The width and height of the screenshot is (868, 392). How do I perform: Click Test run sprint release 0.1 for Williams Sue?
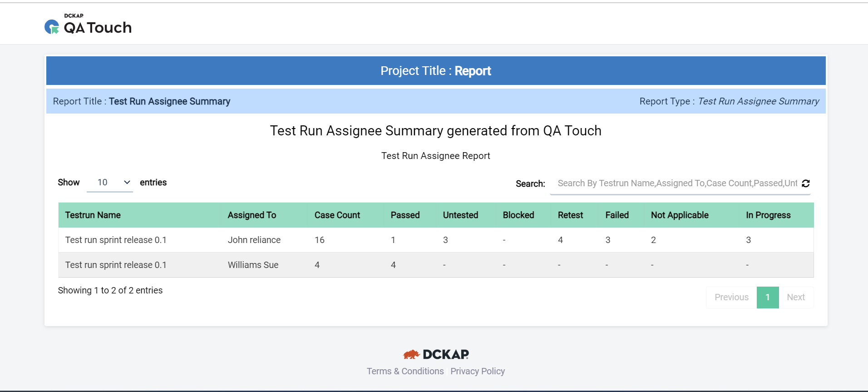coord(116,265)
